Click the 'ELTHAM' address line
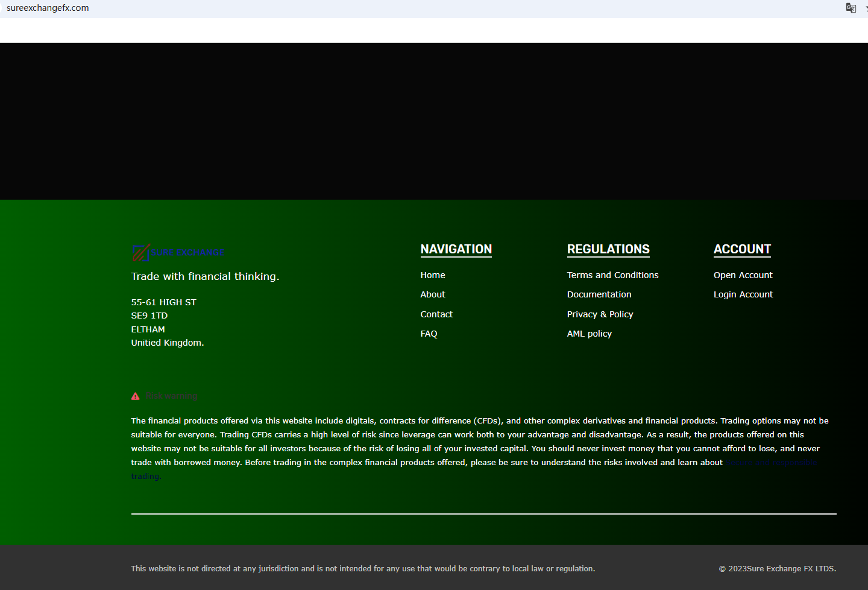The width and height of the screenshot is (868, 590). 148,329
